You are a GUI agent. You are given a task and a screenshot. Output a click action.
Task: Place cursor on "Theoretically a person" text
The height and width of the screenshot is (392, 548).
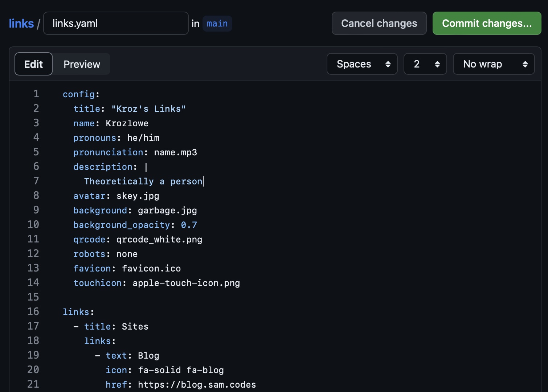pos(143,181)
